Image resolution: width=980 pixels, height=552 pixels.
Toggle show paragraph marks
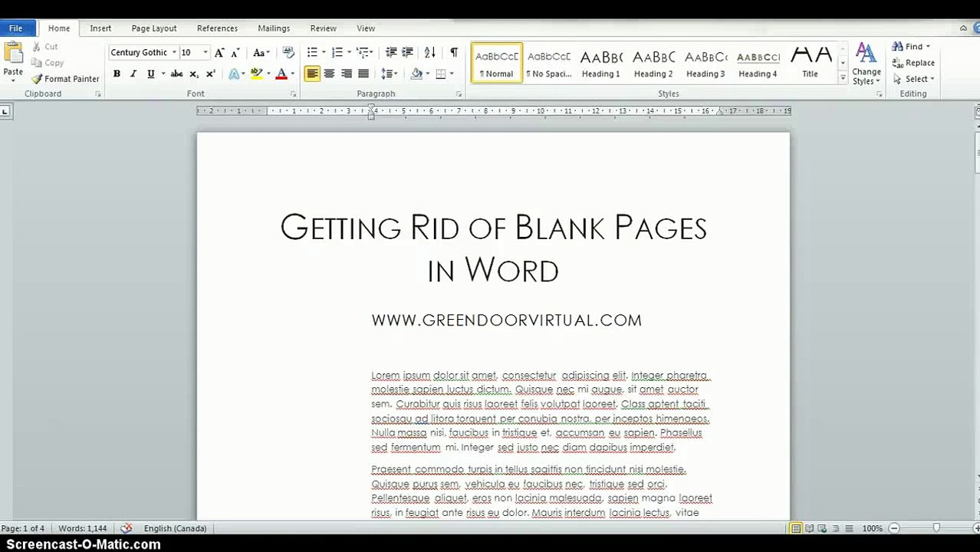[454, 52]
